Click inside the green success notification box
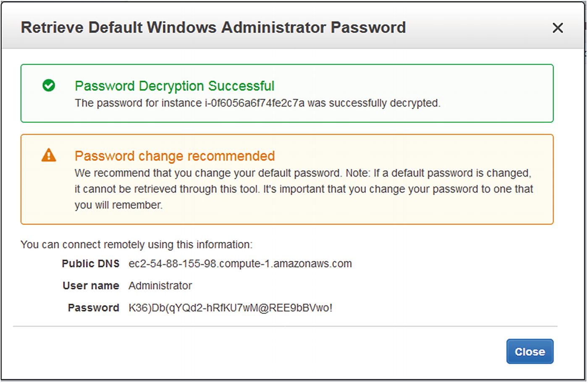588x383 pixels. (x=287, y=93)
